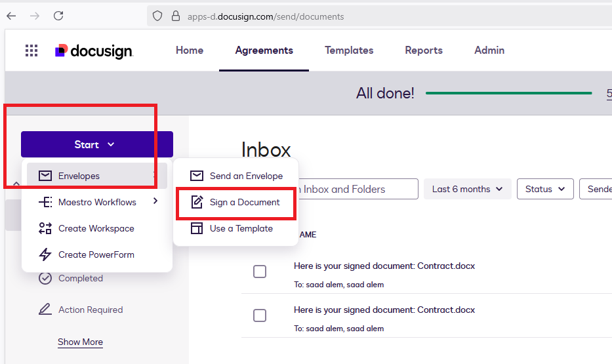
Task: Click the Search Inbox and Folders field
Action: point(357,190)
